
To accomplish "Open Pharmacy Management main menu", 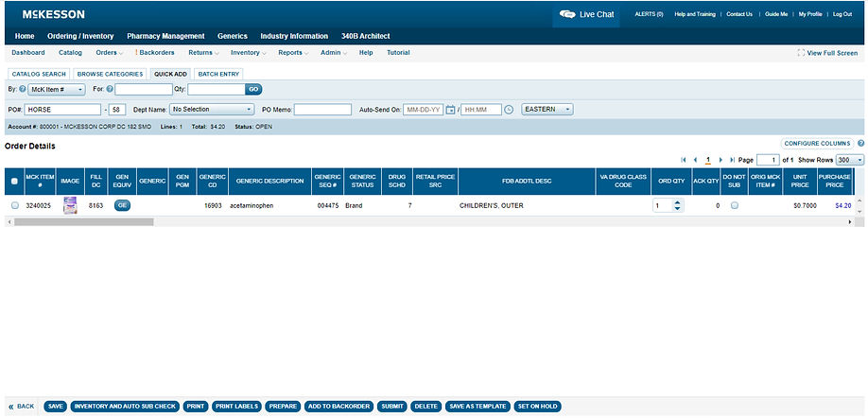I will pos(165,36).
